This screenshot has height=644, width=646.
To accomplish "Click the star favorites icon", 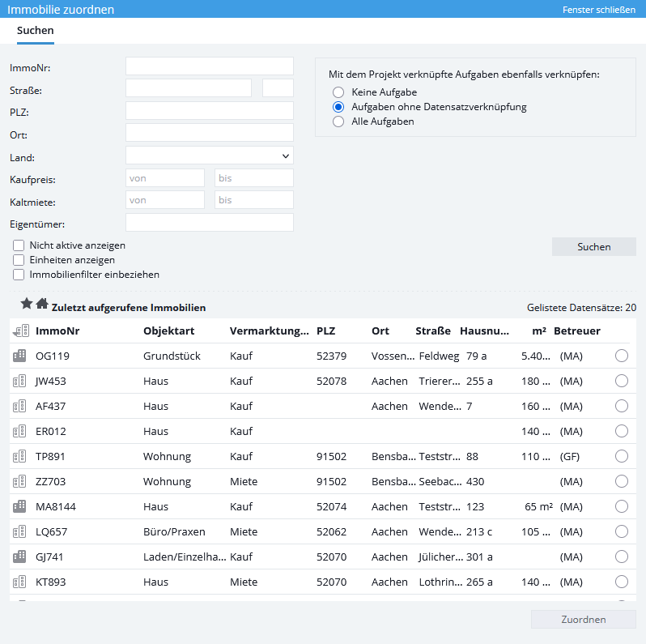I will point(27,304).
